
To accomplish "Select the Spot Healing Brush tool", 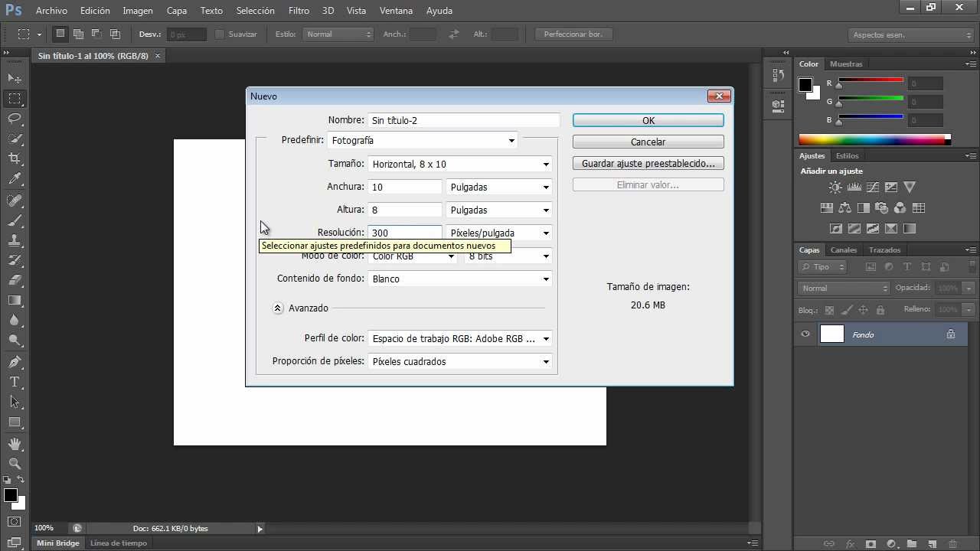I will (x=15, y=201).
